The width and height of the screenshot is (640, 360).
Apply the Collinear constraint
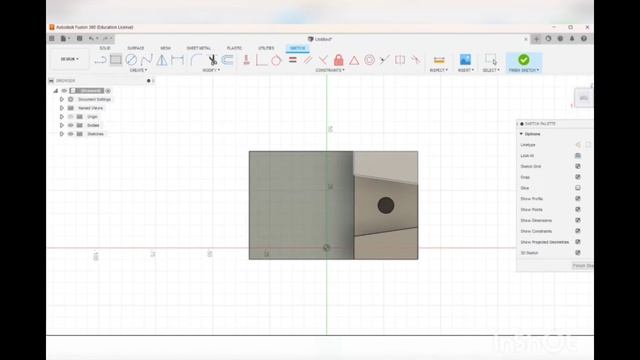coord(384,60)
